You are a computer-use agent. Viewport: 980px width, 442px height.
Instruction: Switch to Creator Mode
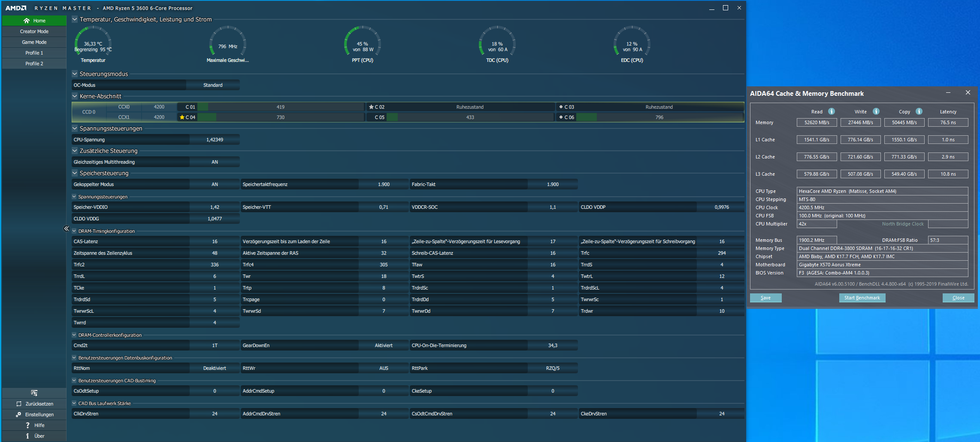click(34, 31)
